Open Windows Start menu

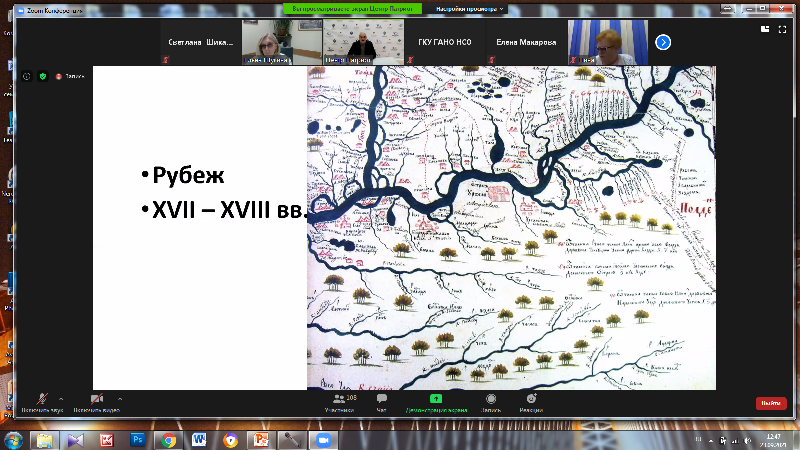13,440
